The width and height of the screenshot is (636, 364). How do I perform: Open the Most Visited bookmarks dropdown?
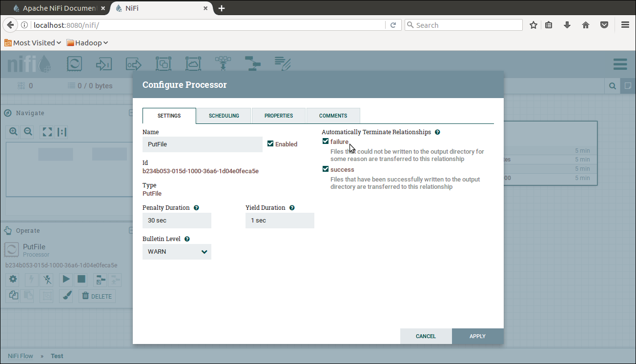tap(32, 42)
